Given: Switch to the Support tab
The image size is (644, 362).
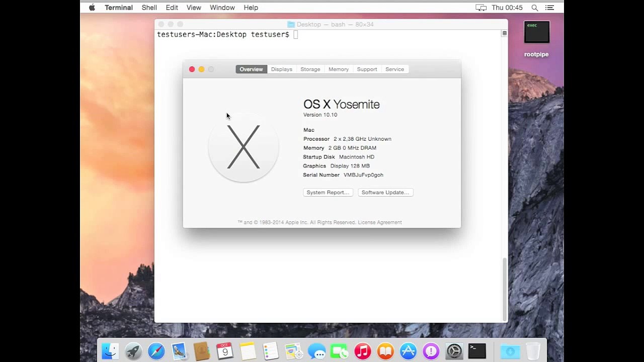Looking at the screenshot, I should [367, 69].
